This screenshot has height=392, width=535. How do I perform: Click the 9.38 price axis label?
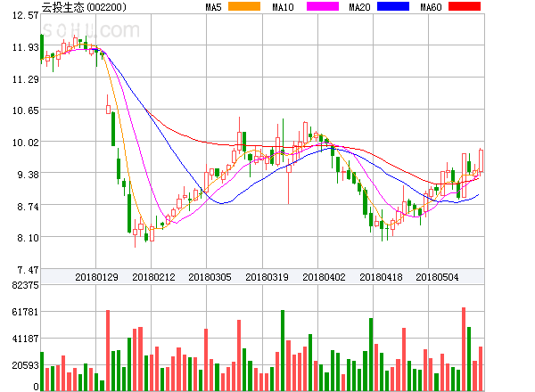coord(28,175)
